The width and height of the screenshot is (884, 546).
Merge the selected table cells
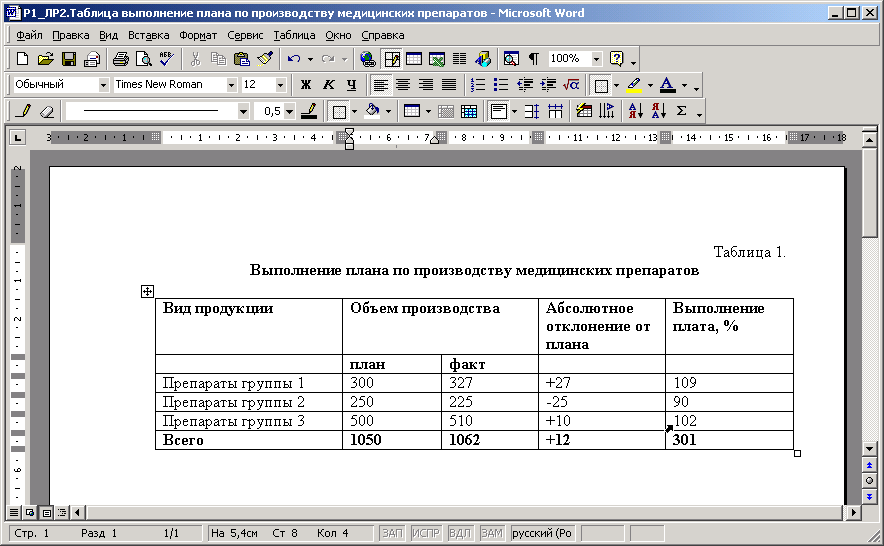(445, 111)
